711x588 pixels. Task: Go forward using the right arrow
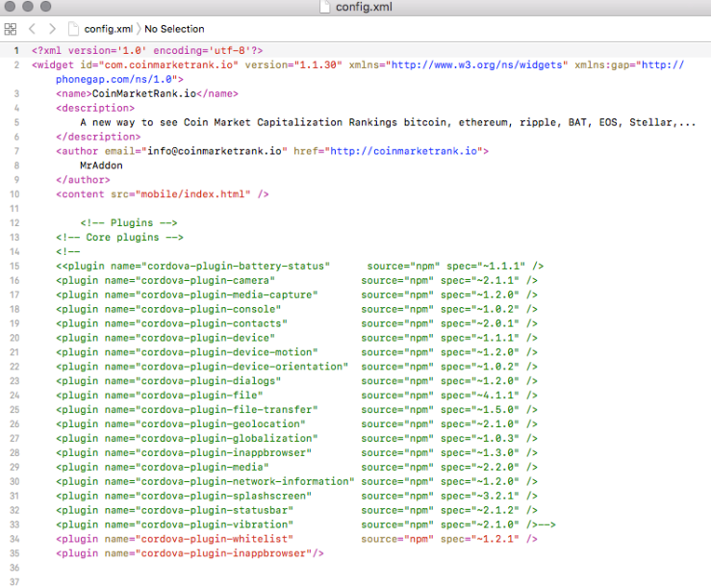(52, 29)
